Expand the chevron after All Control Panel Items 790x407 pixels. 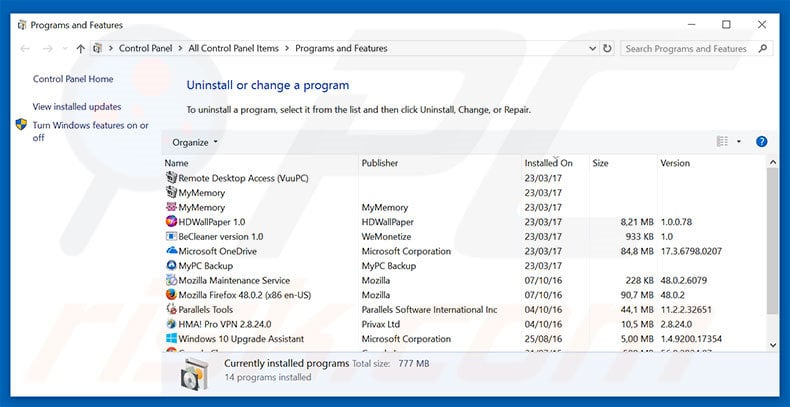[x=287, y=49]
